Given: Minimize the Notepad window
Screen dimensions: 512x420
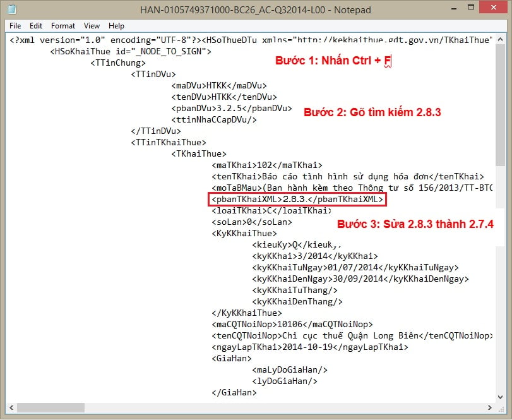Looking at the screenshot, I should coord(454,8).
